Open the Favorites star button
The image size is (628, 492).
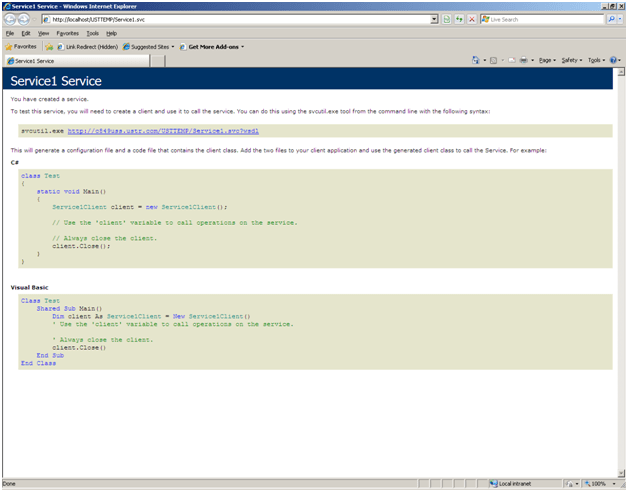coord(21,46)
